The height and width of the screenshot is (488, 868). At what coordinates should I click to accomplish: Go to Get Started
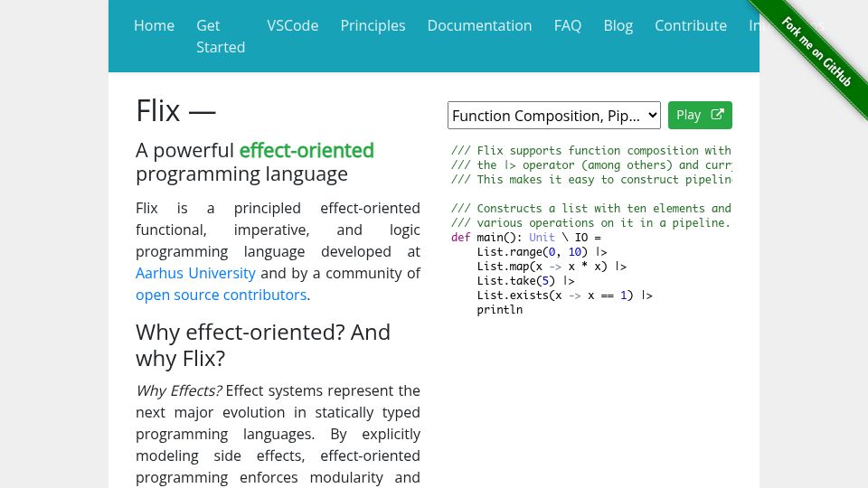(221, 36)
